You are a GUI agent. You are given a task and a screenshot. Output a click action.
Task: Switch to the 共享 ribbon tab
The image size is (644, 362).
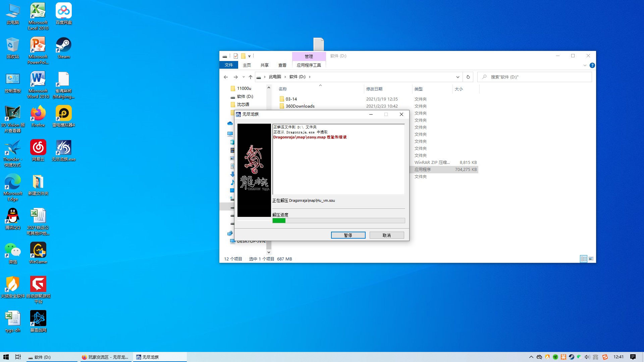[265, 65]
